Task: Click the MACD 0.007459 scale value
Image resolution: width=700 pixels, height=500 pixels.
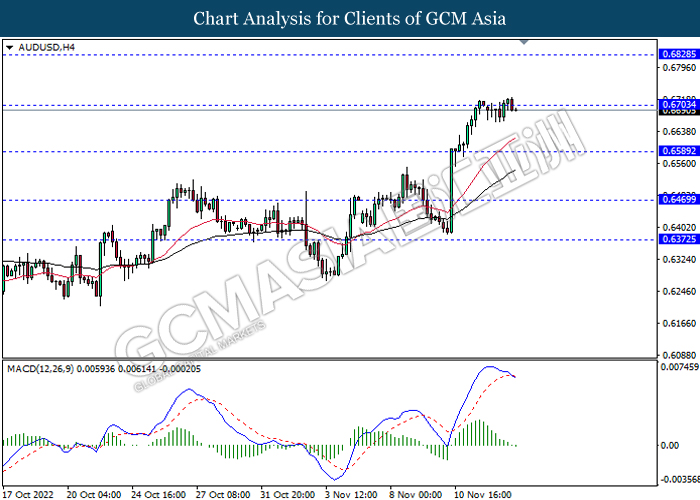Action: (x=679, y=367)
